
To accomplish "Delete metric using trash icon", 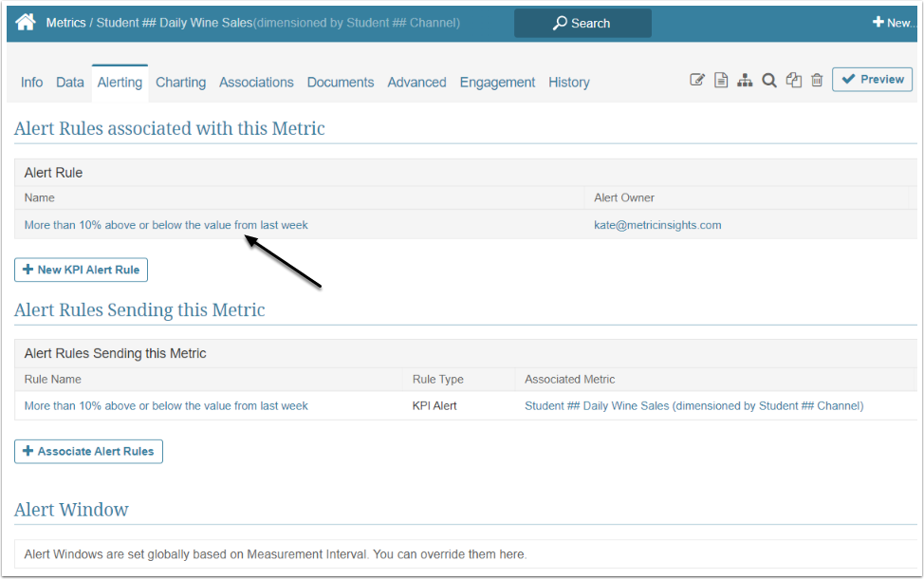I will coord(817,81).
